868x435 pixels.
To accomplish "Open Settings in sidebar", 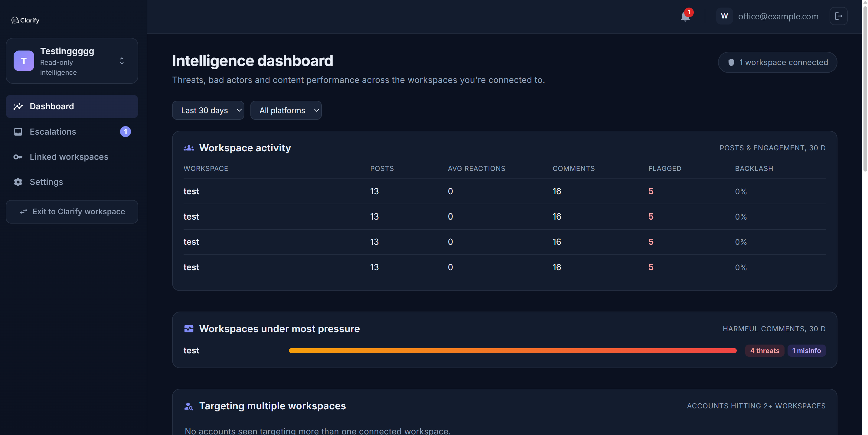I will 72,182.
